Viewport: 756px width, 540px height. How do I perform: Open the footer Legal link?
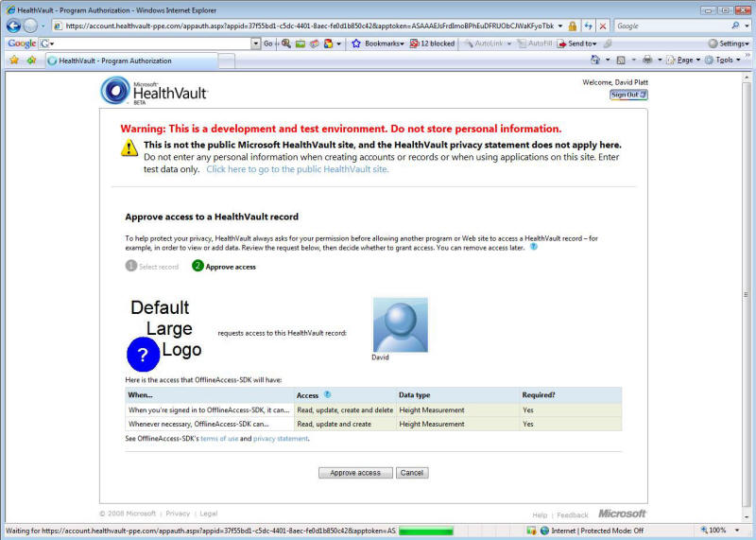click(x=208, y=514)
